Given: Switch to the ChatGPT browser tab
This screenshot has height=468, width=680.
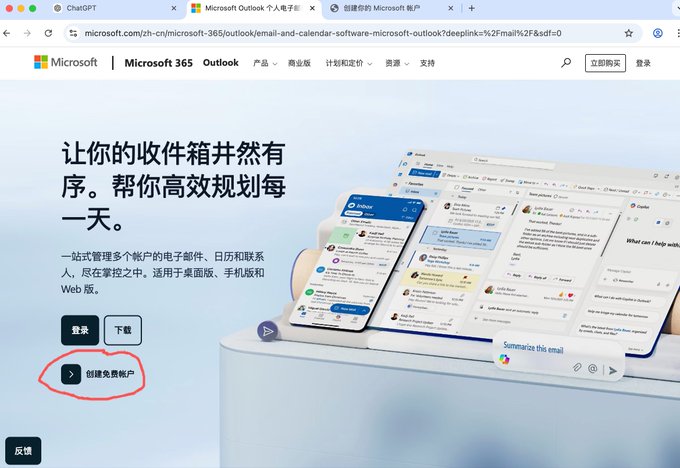Looking at the screenshot, I should click(x=114, y=8).
